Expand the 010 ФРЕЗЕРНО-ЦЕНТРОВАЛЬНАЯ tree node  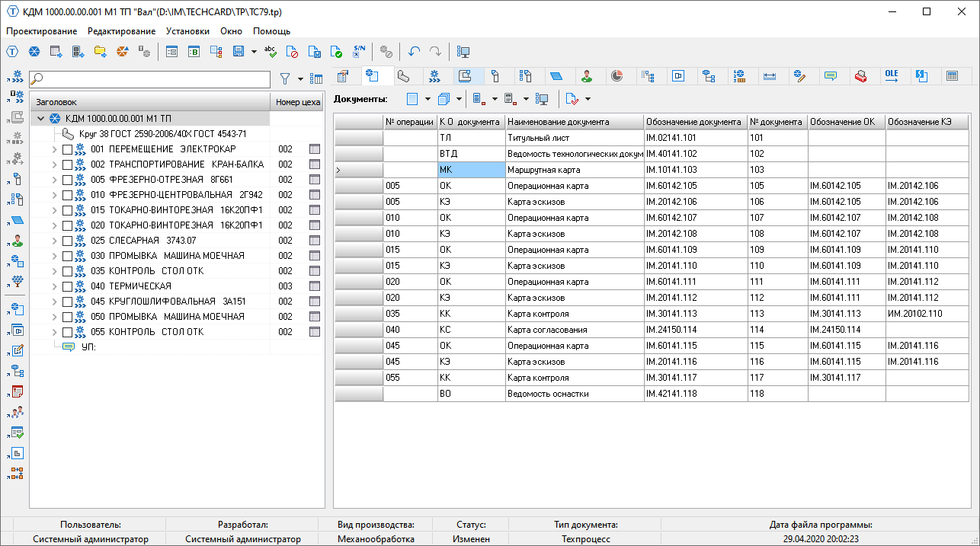point(54,195)
